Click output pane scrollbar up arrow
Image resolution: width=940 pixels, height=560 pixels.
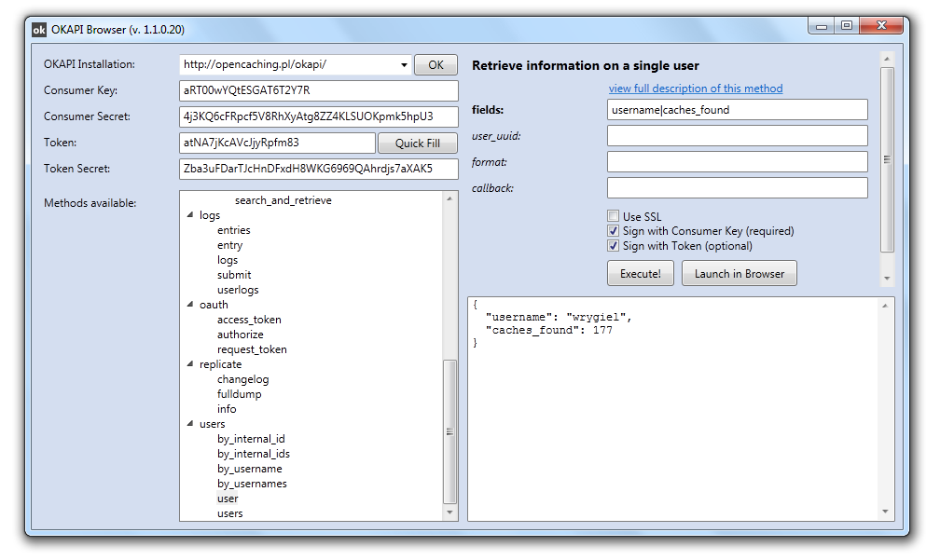tap(885, 306)
